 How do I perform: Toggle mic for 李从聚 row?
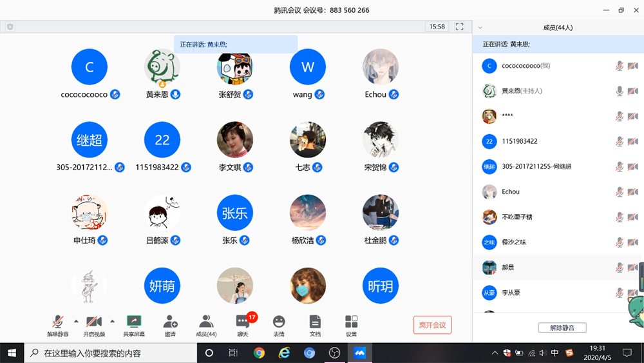tap(620, 293)
